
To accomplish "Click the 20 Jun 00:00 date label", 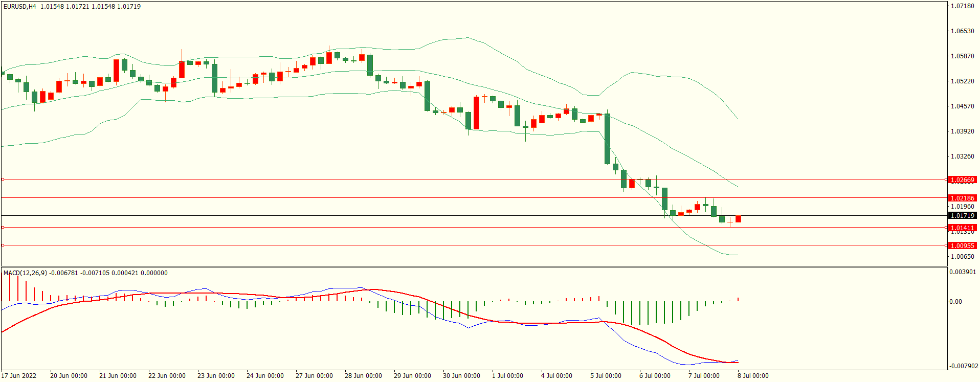I will pyautogui.click(x=69, y=376).
